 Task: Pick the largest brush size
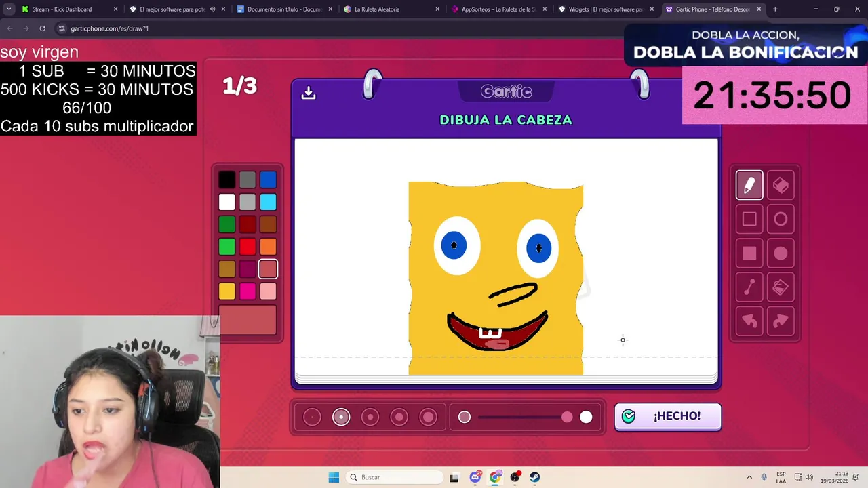click(429, 417)
